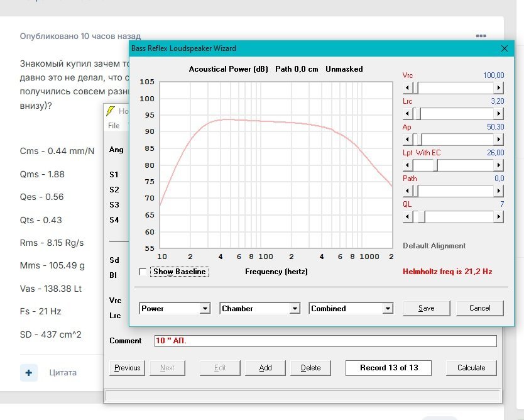Enable the Show Baseline checkbox
The height and width of the screenshot is (420, 524).
pyautogui.click(x=143, y=272)
